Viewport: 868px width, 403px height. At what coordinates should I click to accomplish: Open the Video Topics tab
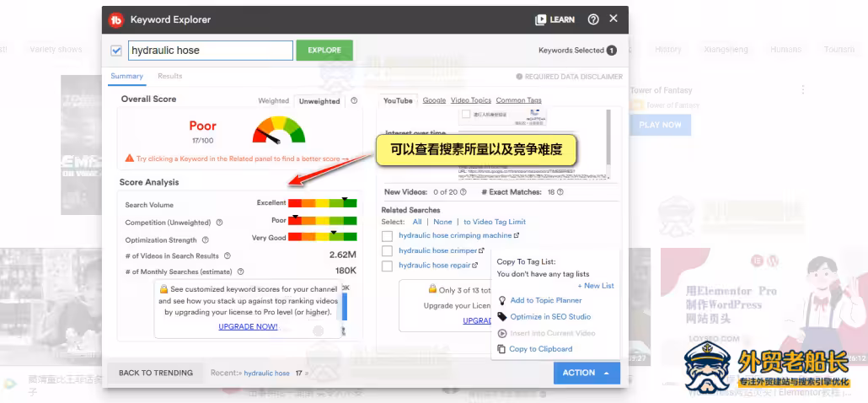click(470, 100)
